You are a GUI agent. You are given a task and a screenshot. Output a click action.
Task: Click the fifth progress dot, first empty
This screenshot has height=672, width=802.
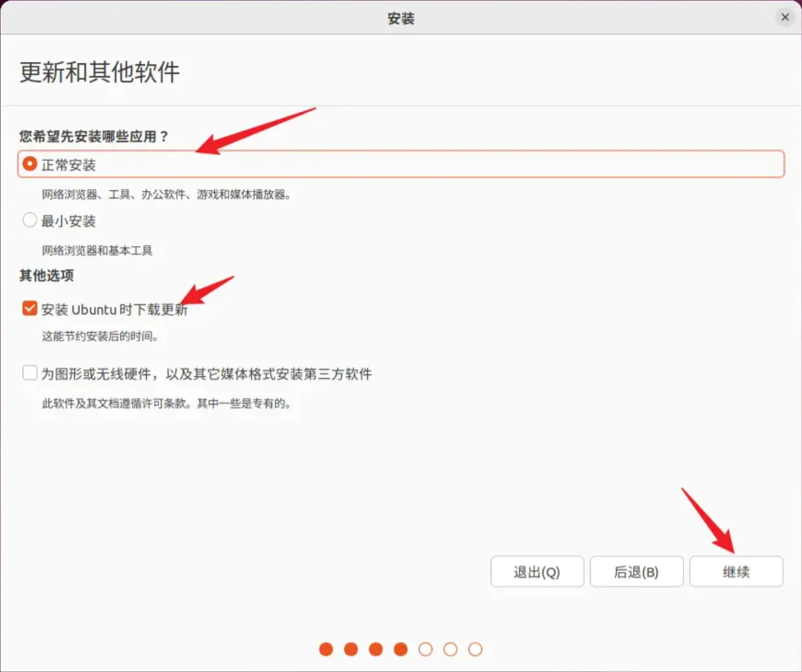point(426,649)
